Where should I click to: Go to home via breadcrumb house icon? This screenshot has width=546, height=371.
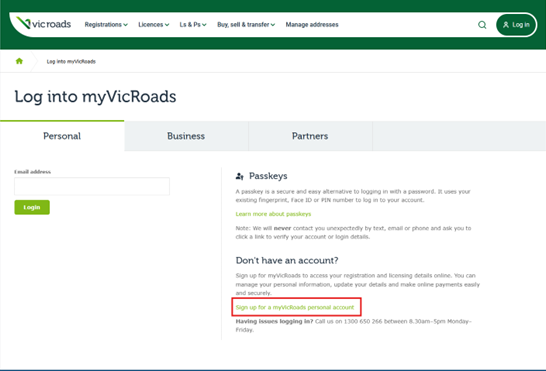19,61
